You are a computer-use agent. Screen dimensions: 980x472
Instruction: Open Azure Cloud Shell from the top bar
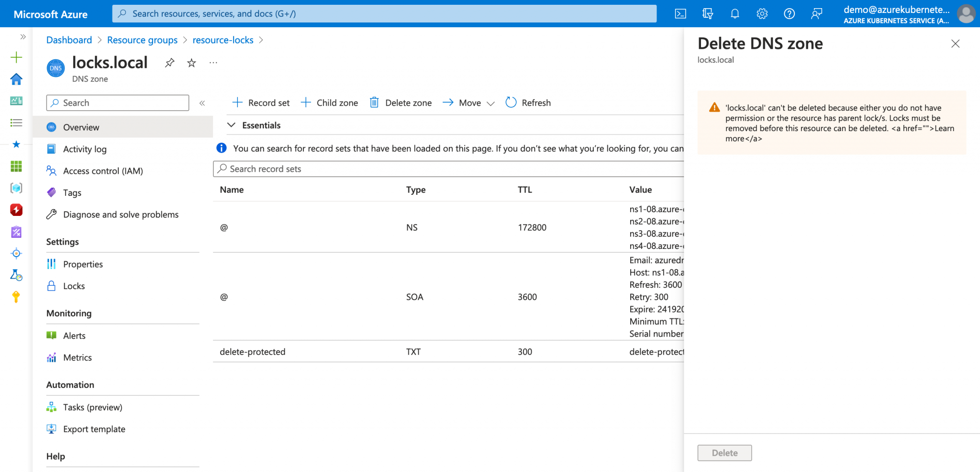pos(680,13)
